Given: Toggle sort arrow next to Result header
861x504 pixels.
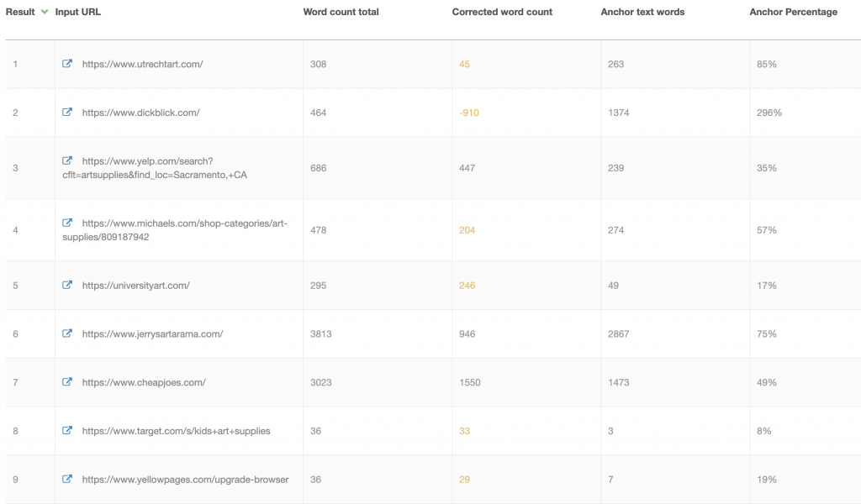Looking at the screenshot, I should tap(45, 12).
